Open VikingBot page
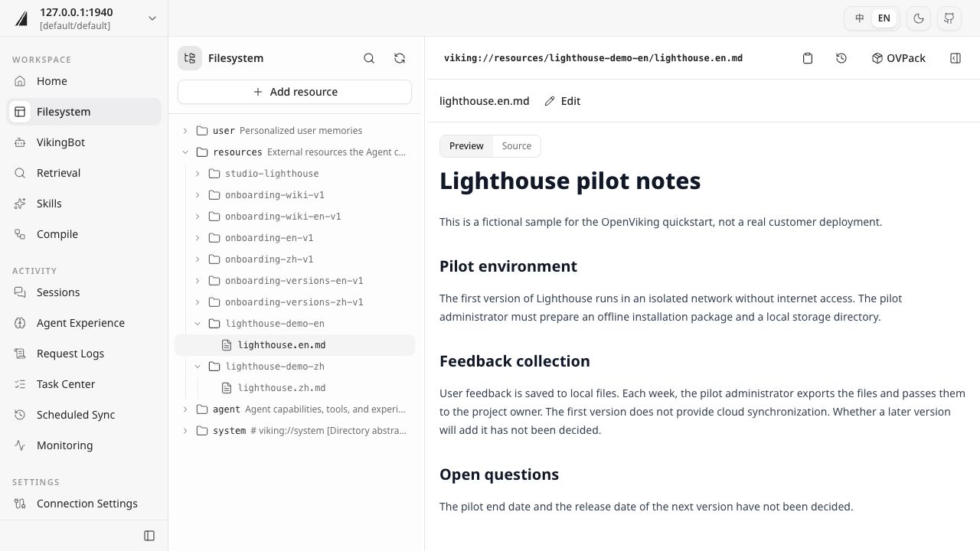This screenshot has height=551, width=980. pyautogui.click(x=84, y=142)
